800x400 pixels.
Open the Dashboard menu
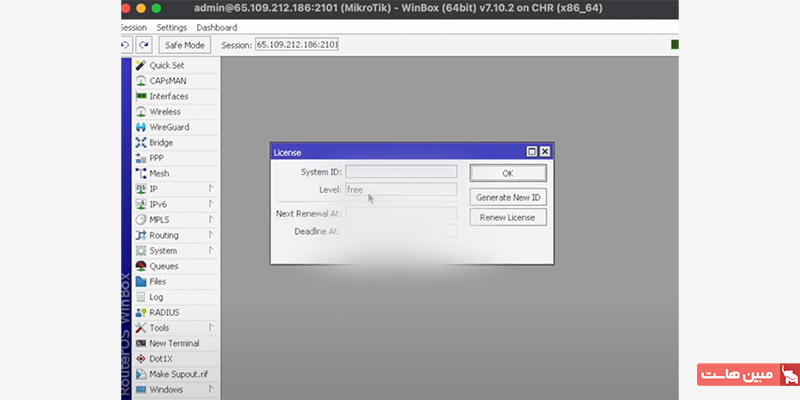click(x=217, y=28)
